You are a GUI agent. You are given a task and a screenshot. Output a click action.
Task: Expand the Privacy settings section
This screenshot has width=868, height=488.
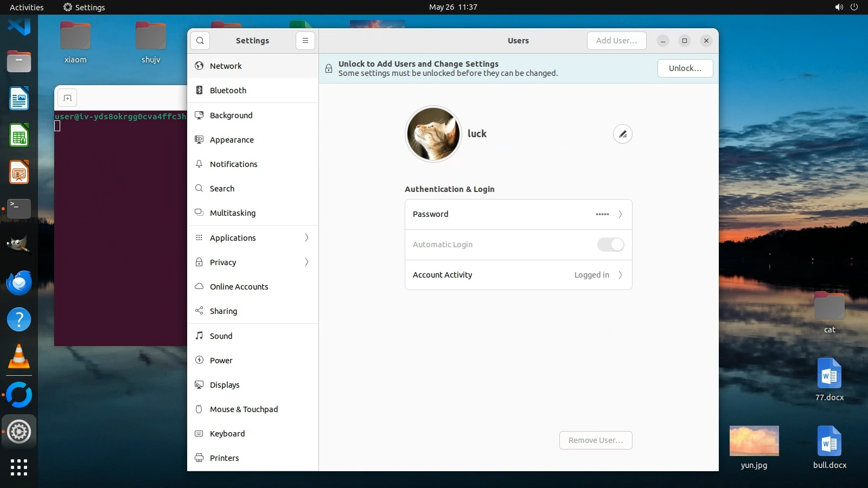point(253,262)
